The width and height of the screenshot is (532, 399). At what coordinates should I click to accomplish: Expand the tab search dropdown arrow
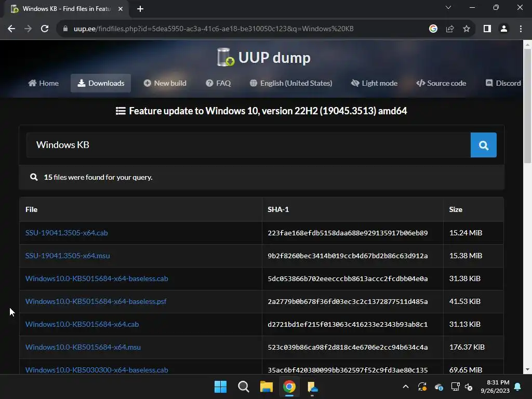tap(448, 7)
